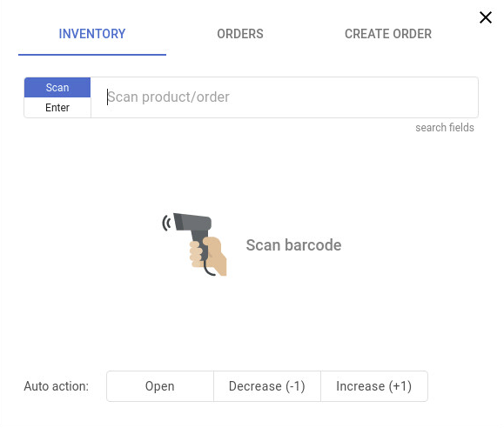The image size is (504, 428).
Task: Click the handheld barcode scanner illustration
Action: click(194, 244)
